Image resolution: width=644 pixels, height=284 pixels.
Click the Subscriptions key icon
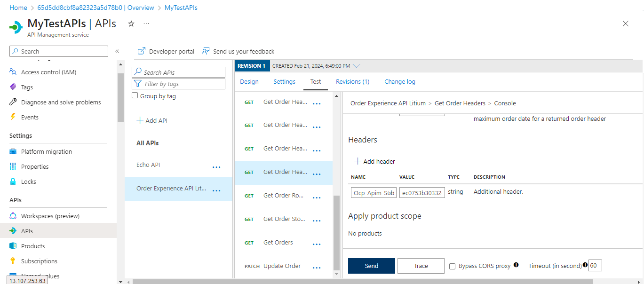tap(13, 261)
